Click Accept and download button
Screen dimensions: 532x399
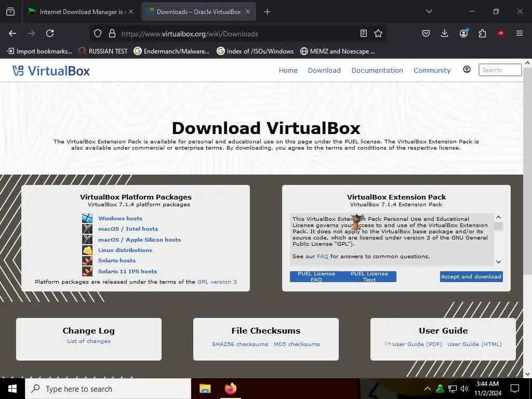click(471, 276)
